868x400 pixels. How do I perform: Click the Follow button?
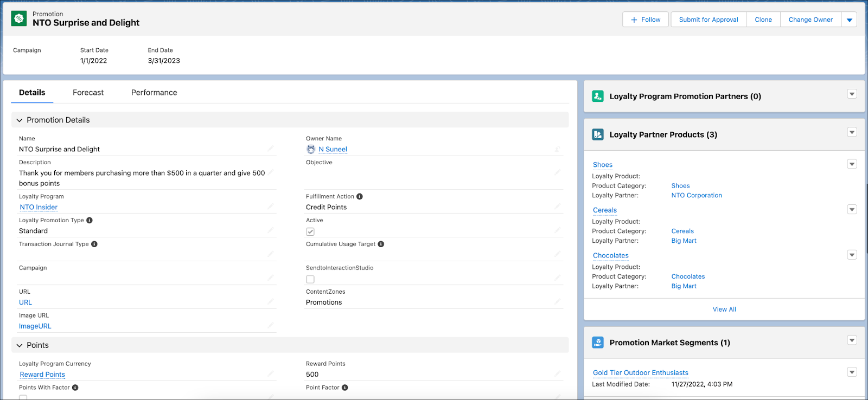647,20
